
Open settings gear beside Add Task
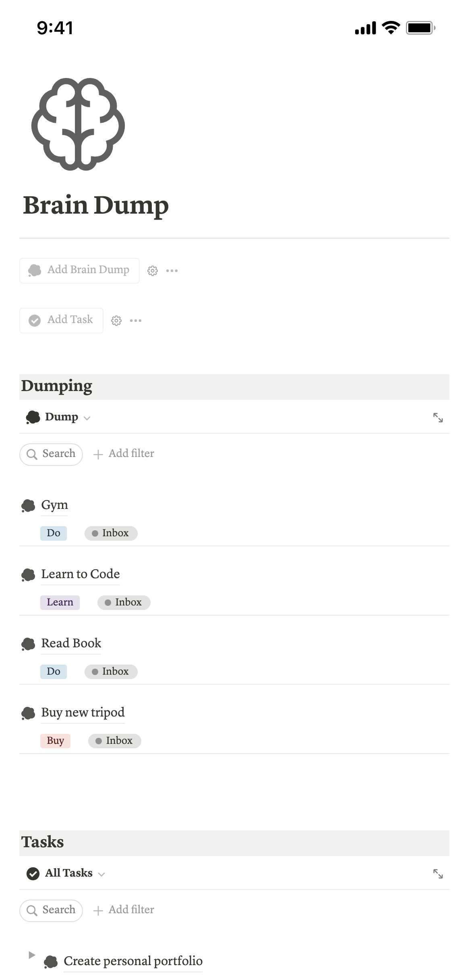(x=116, y=321)
